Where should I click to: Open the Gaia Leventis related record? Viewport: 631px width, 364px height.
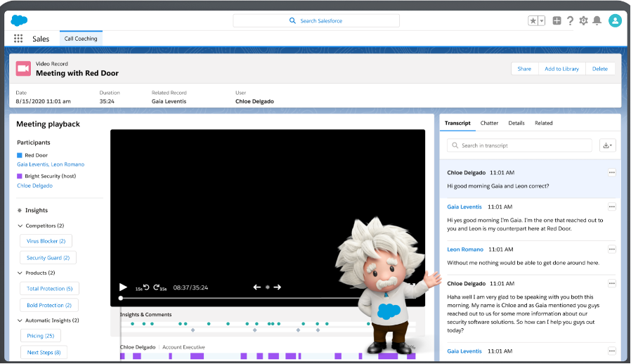point(169,101)
